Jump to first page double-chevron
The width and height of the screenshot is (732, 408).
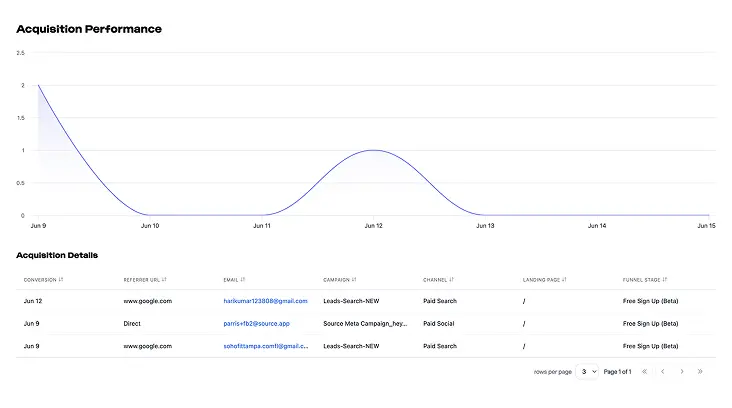click(644, 372)
